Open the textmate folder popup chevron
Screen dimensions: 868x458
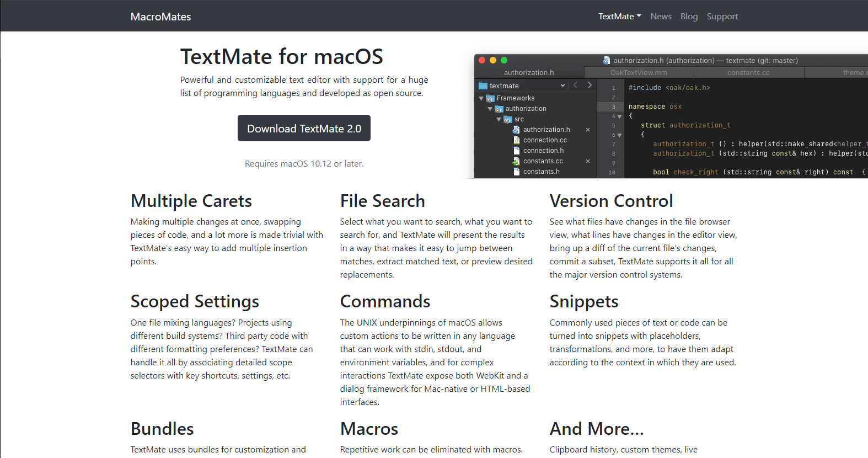562,86
